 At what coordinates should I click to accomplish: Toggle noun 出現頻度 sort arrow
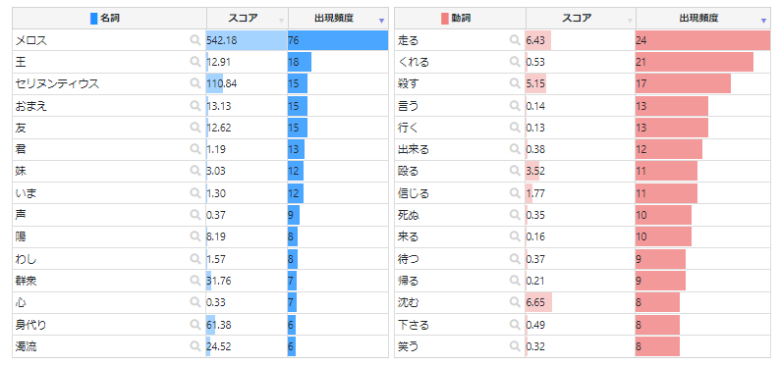[381, 20]
